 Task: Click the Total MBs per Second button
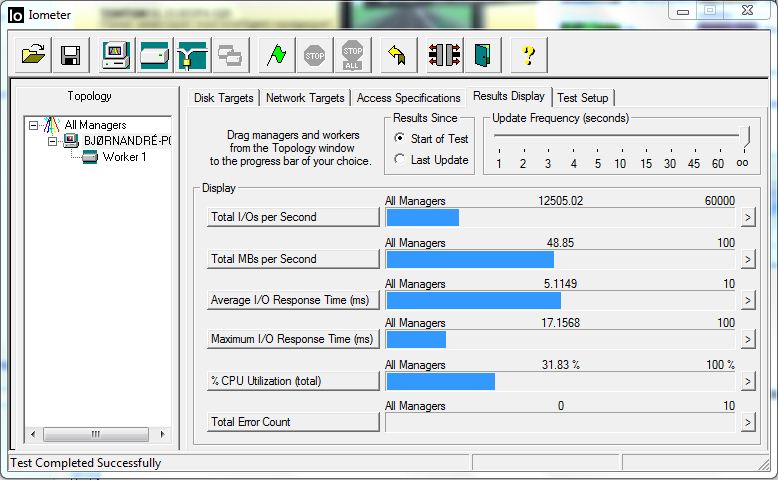[x=293, y=259]
